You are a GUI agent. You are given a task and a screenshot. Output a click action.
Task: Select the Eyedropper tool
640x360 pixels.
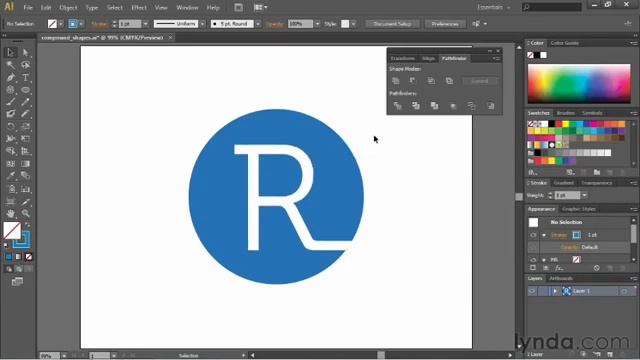point(11,176)
